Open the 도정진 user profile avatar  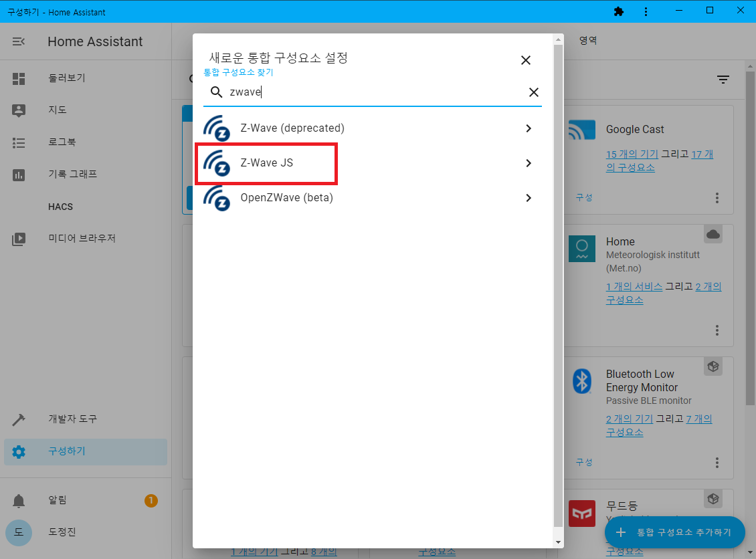18,532
